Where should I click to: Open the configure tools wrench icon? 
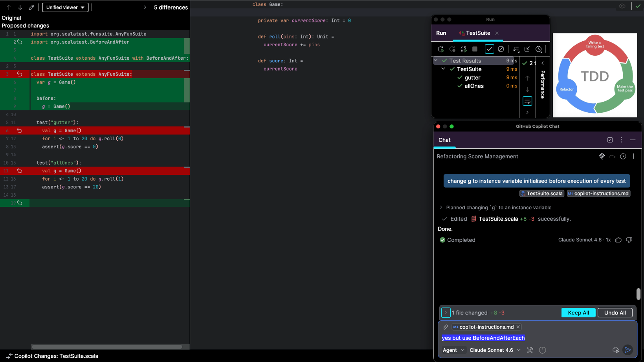pyautogui.click(x=530, y=350)
